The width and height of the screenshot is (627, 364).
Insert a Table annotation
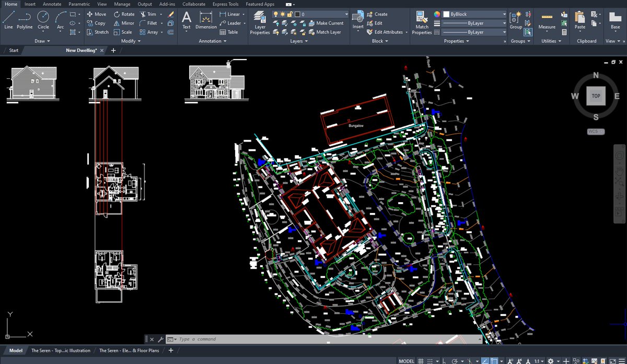click(x=229, y=32)
